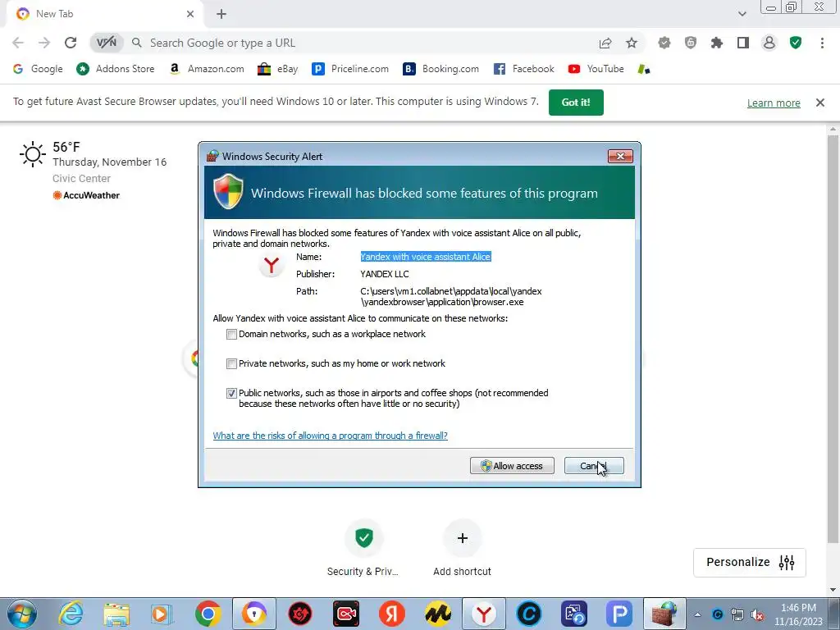The height and width of the screenshot is (630, 840).
Task: Open the side panel icon
Action: 743,43
